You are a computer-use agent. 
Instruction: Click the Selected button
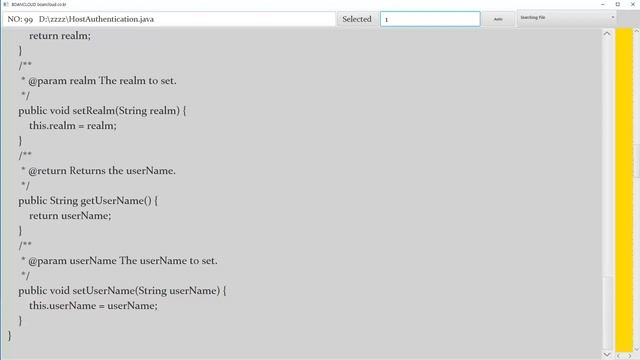[x=357, y=19]
